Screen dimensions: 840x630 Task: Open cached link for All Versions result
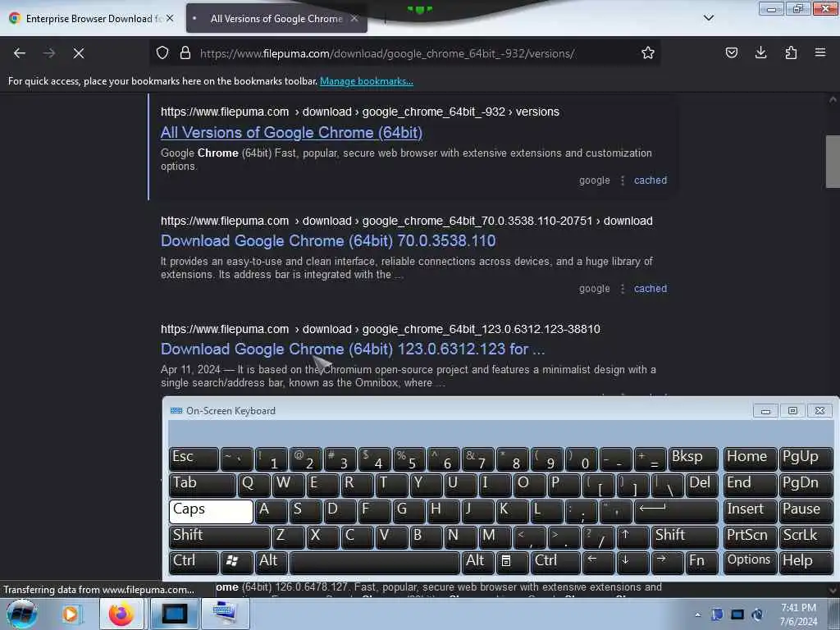pos(651,180)
